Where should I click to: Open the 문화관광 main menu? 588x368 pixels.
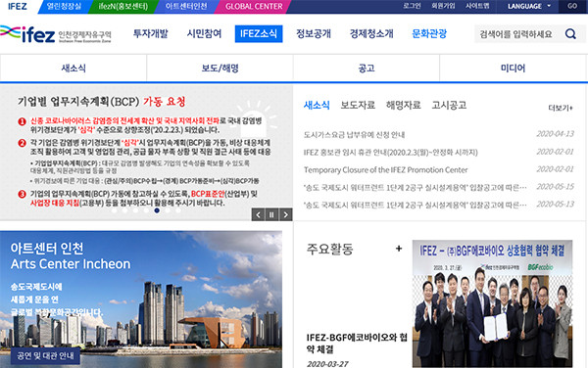coord(429,33)
